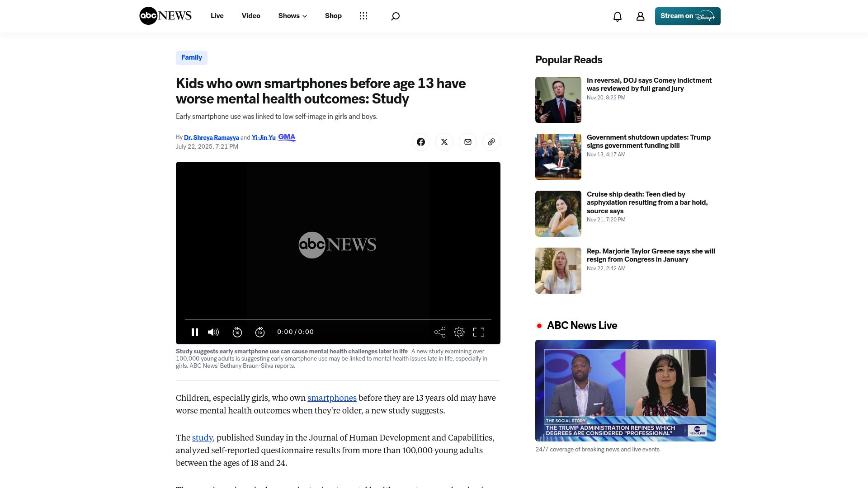Open Marjorie Taylor Greene resignation headline
The height and width of the screenshot is (488, 868).
[x=651, y=255]
